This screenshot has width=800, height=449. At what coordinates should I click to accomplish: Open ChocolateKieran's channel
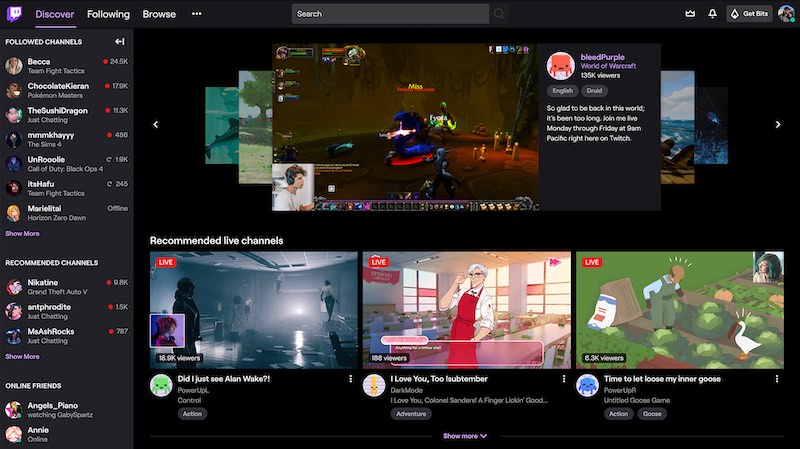click(x=66, y=90)
